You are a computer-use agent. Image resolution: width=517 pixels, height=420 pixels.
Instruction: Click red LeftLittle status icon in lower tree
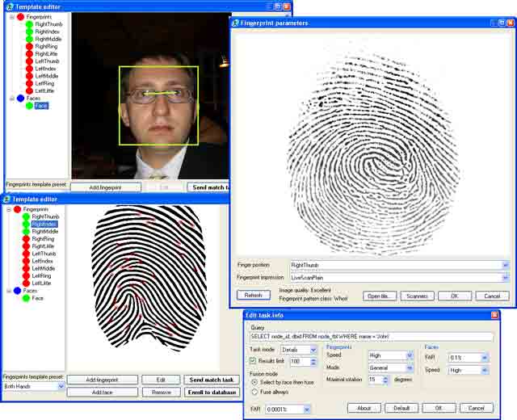27,283
